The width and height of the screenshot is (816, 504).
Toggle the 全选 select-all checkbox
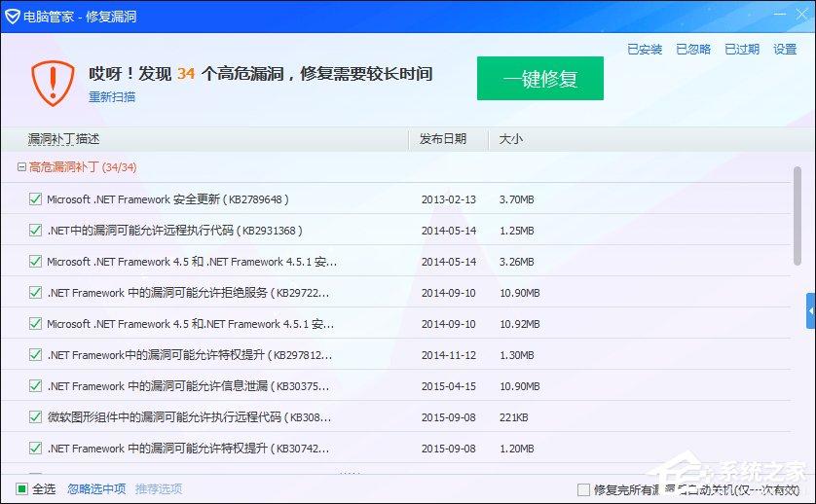coord(22,488)
